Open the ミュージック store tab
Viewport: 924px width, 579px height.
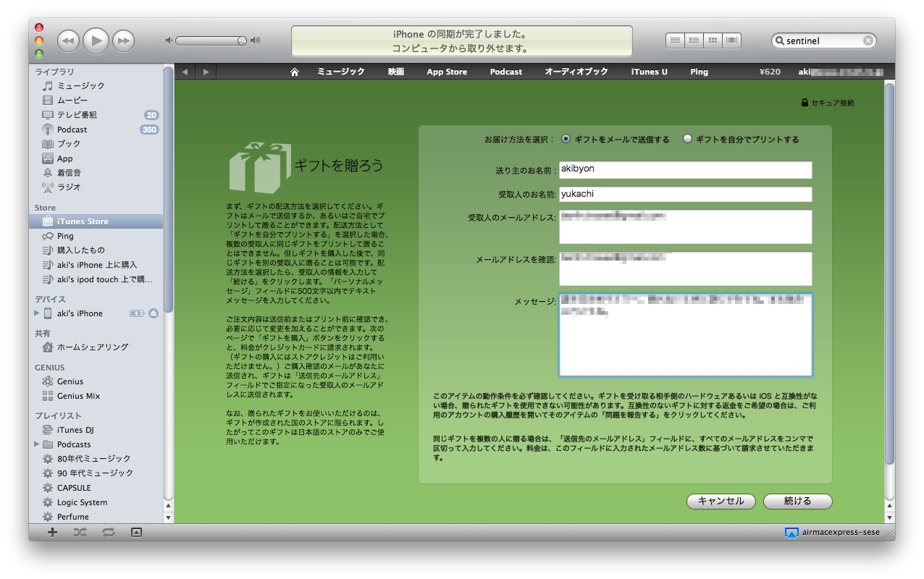coord(341,72)
